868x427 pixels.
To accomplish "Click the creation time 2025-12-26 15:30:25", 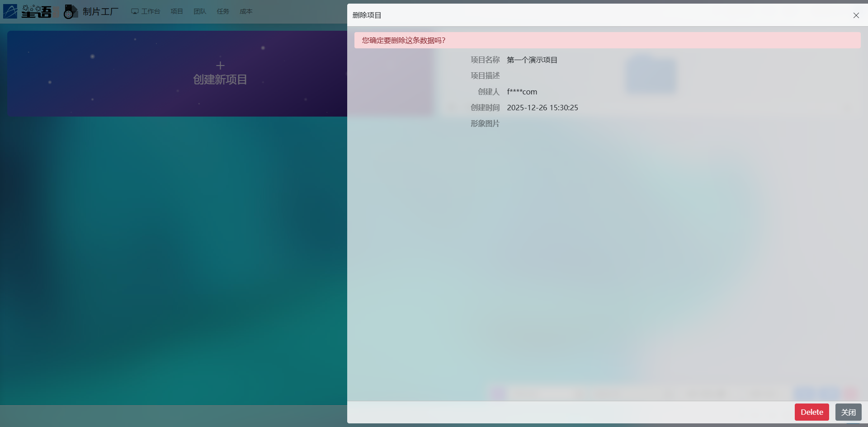I will click(542, 108).
